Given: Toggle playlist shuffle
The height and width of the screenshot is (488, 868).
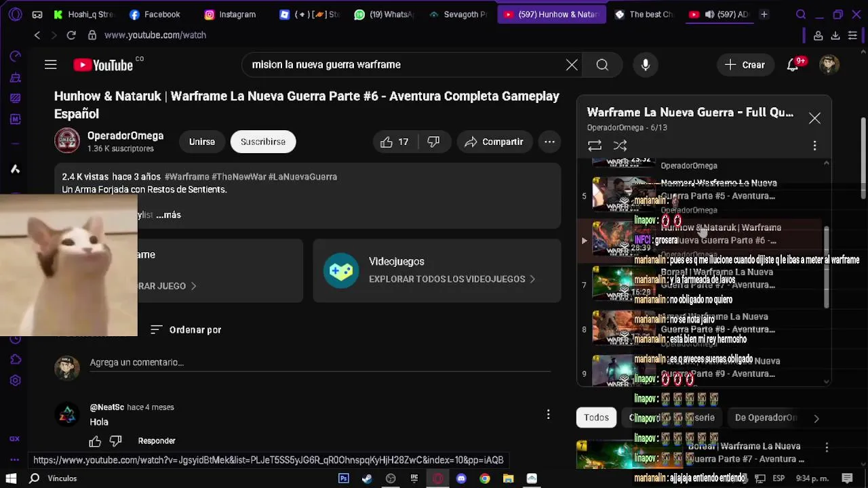Looking at the screenshot, I should (x=620, y=146).
